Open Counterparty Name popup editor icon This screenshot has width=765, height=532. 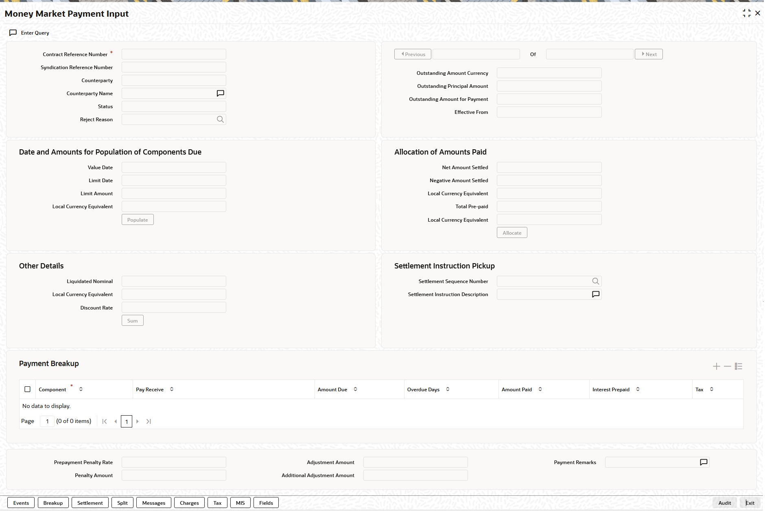coord(221,94)
